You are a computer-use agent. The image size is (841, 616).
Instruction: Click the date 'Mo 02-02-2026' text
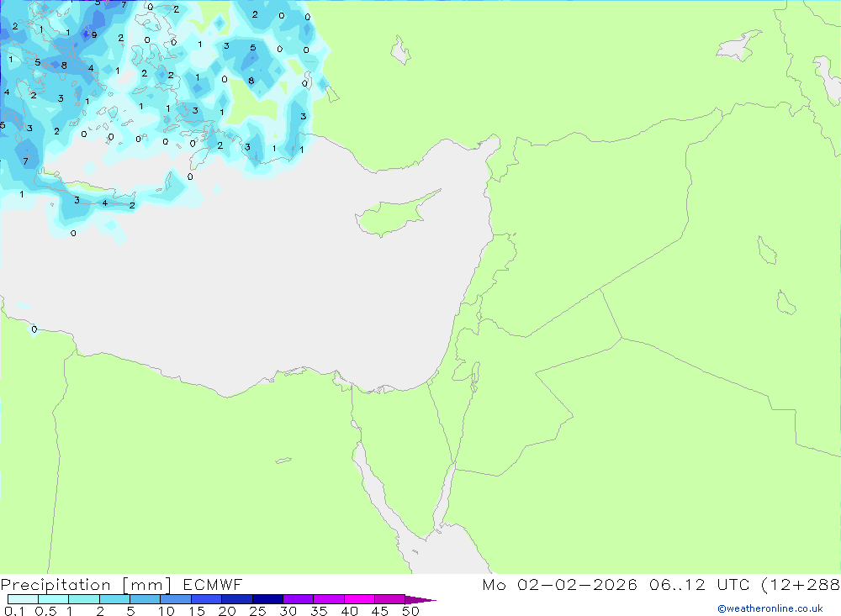pyautogui.click(x=559, y=584)
